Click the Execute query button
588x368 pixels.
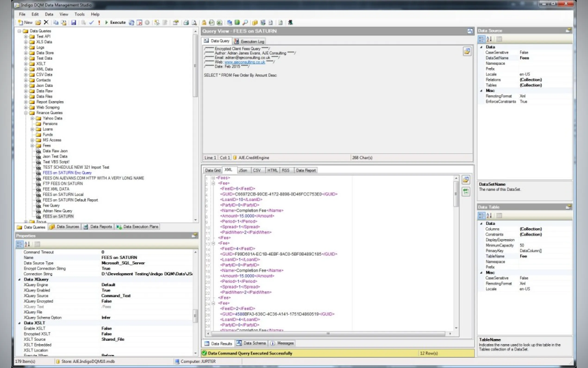[x=115, y=22]
